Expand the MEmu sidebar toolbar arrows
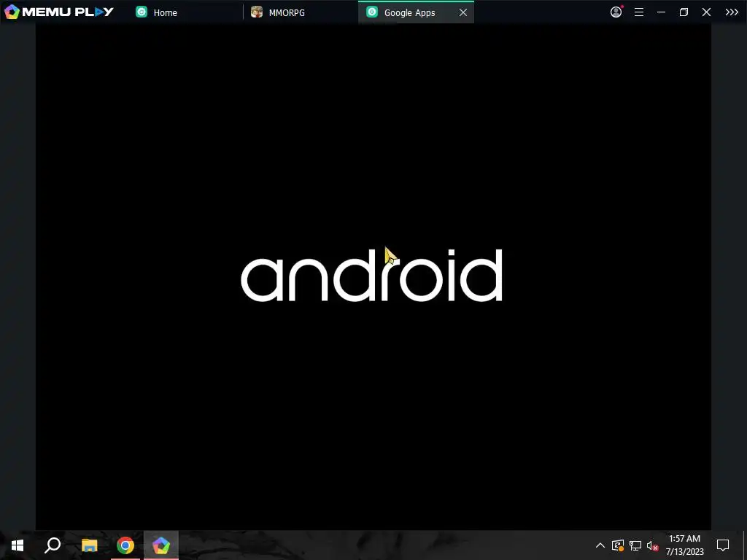This screenshot has height=560, width=747. [732, 12]
